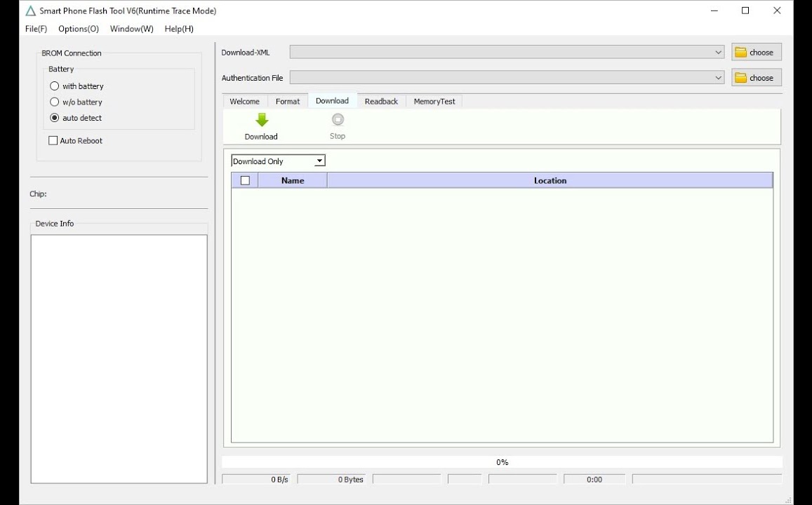Click choose button beside Authentication File
812x505 pixels.
tap(756, 78)
